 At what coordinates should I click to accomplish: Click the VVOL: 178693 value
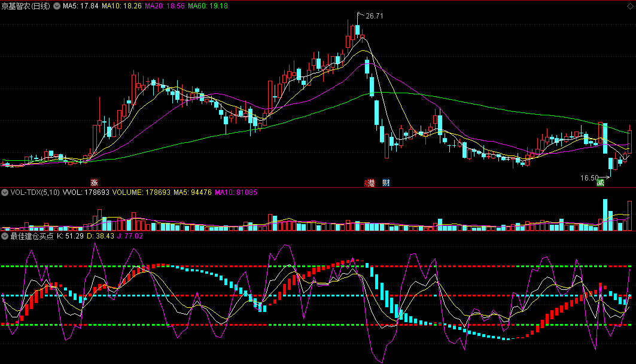[x=86, y=192]
